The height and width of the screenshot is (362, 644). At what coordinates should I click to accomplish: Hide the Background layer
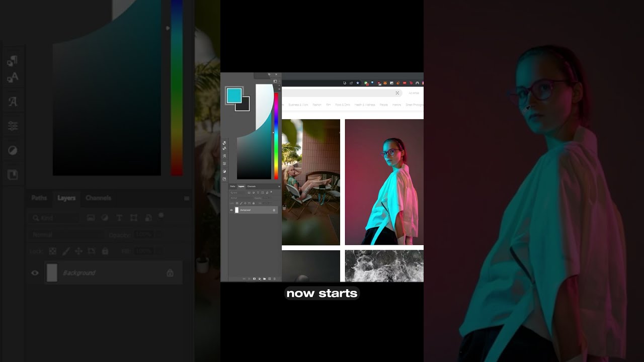point(231,210)
